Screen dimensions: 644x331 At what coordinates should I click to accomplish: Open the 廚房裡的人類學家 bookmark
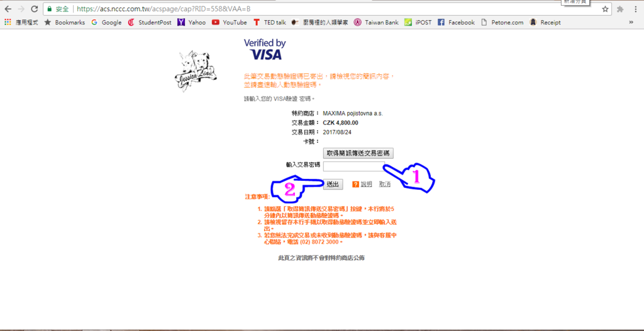319,23
